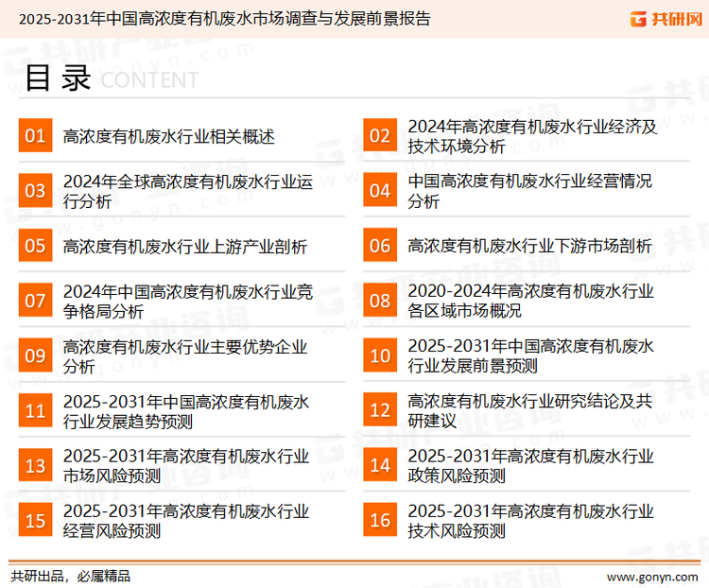Open chapter 2025-2031年高浓度有机废水行业经营风险预测
The height and width of the screenshot is (588, 709).
coord(186,521)
